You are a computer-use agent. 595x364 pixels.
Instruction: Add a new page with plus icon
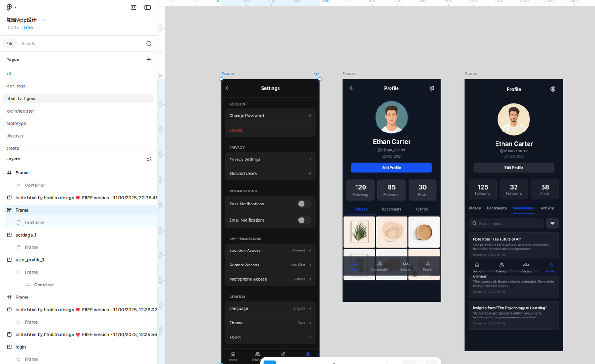coord(149,60)
